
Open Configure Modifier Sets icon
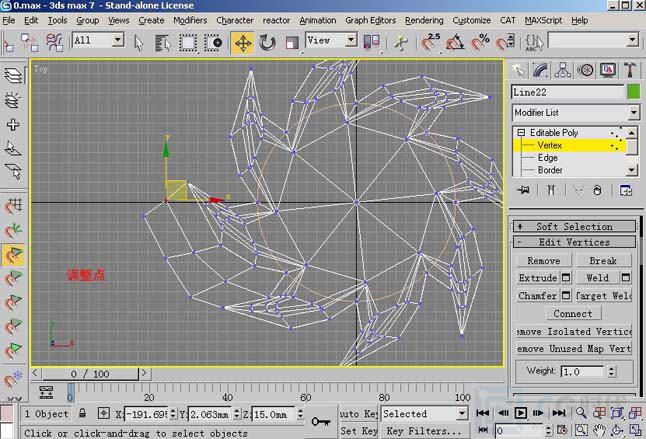(x=625, y=190)
